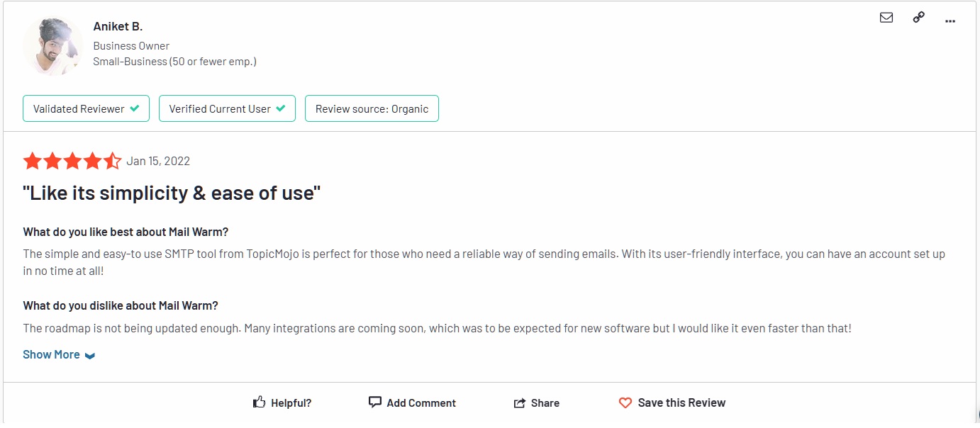Click the Add Comment speech bubble icon

click(x=375, y=402)
